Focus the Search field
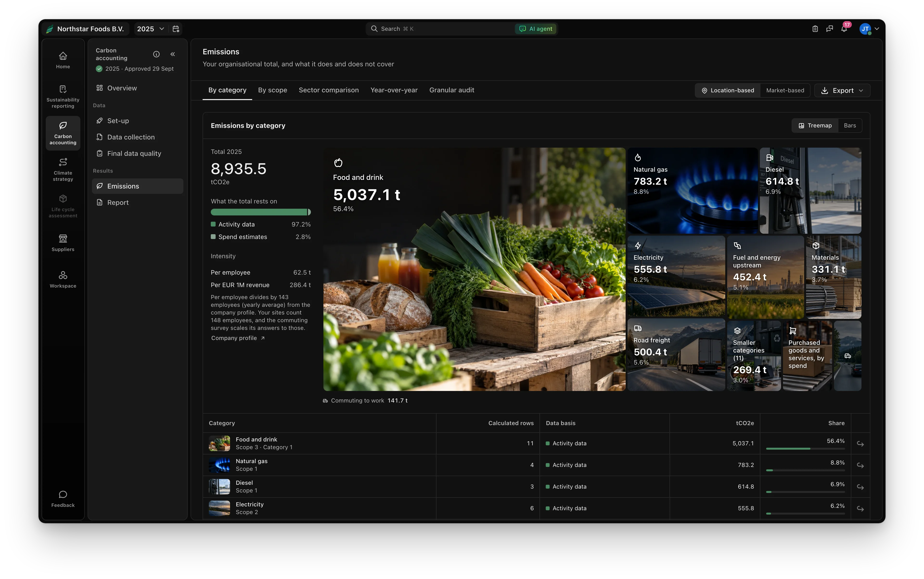 click(441, 29)
